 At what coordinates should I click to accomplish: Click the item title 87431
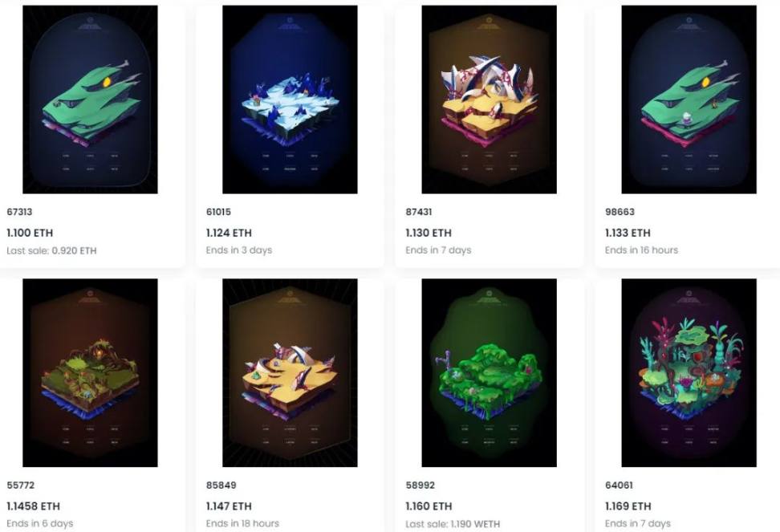[x=418, y=212]
